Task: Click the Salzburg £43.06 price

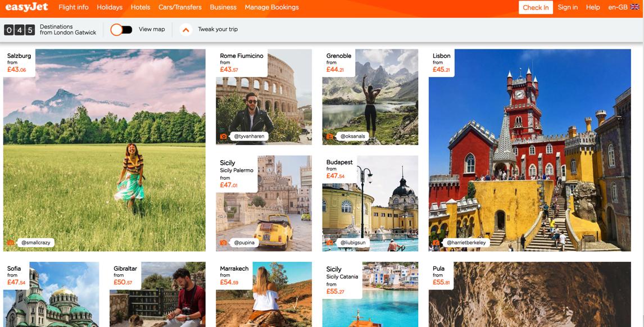Action: click(x=16, y=70)
